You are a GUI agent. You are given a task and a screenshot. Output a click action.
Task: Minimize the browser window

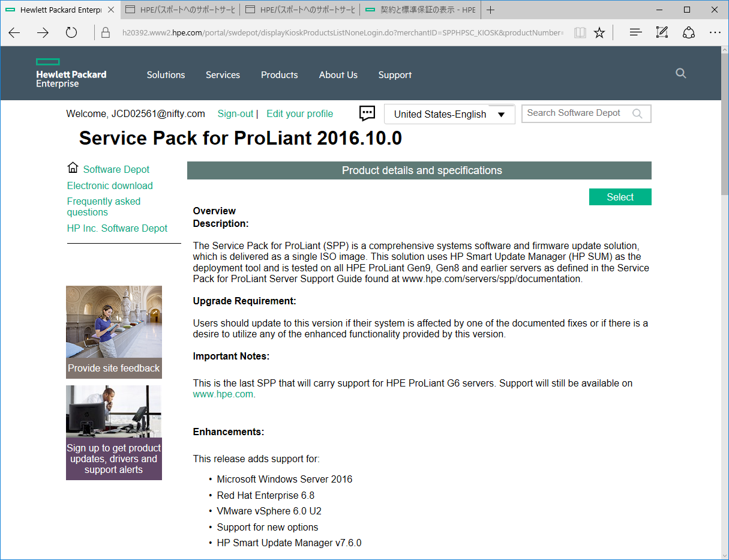[659, 10]
